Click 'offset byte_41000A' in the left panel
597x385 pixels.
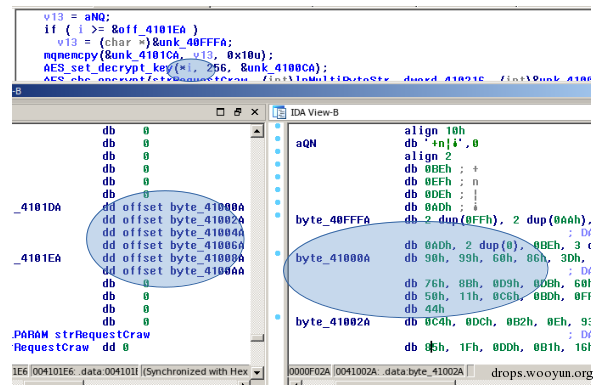184,207
